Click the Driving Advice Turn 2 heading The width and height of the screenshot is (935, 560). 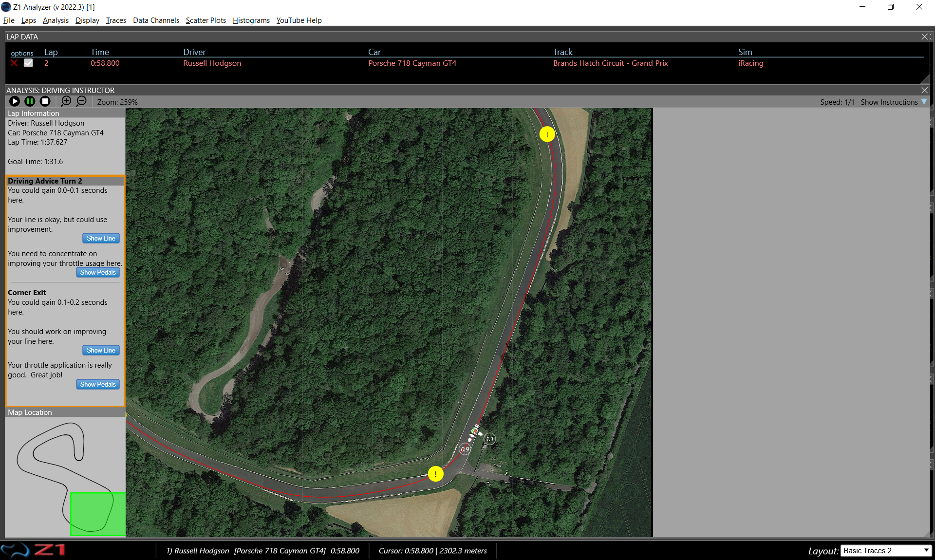tap(45, 181)
